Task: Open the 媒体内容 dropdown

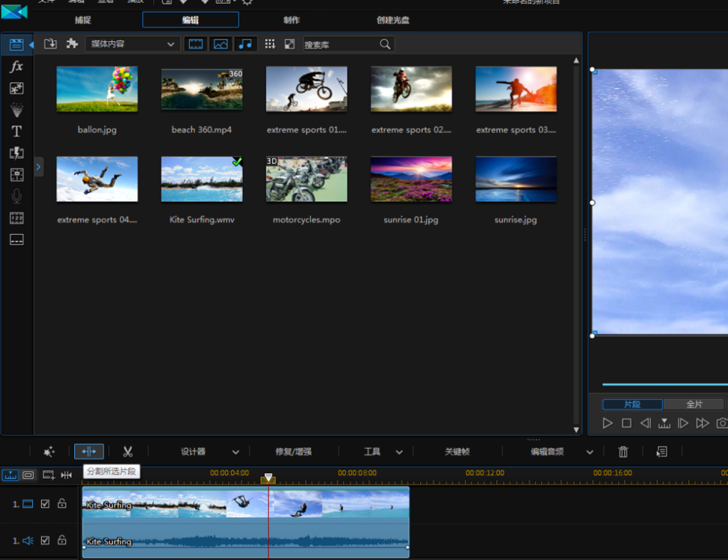Action: [x=132, y=44]
